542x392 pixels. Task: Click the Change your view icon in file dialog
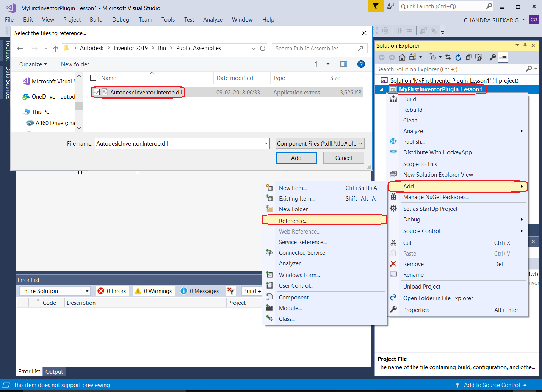(318, 64)
